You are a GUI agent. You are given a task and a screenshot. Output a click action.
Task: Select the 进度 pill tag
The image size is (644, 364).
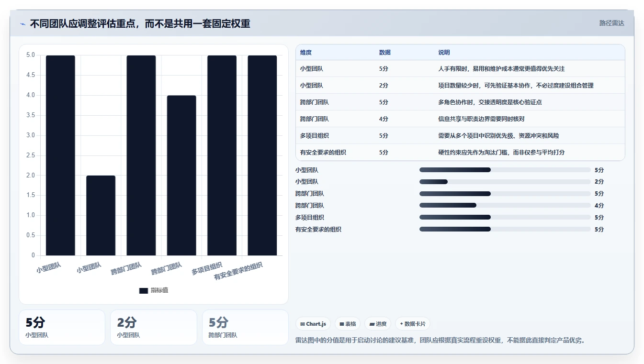[378, 324]
